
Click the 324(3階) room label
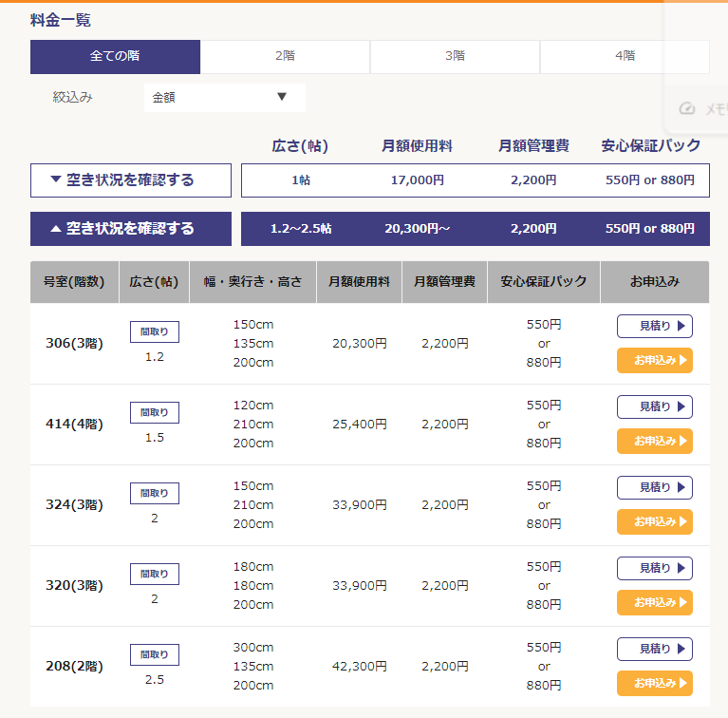coord(74,505)
